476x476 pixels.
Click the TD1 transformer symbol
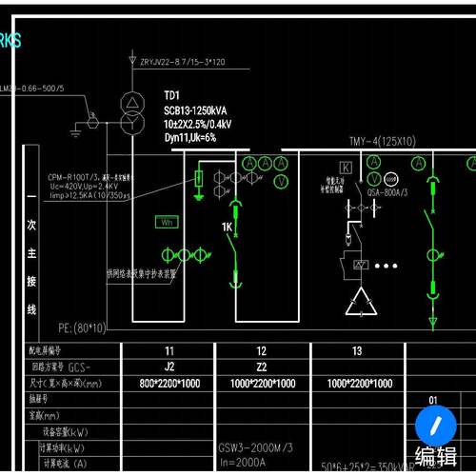132,113
